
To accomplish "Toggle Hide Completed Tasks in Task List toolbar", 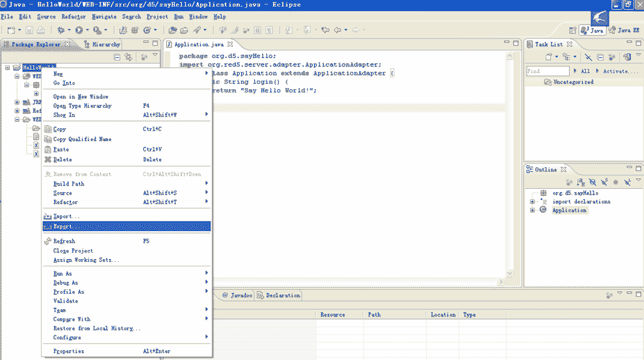I will point(588,57).
